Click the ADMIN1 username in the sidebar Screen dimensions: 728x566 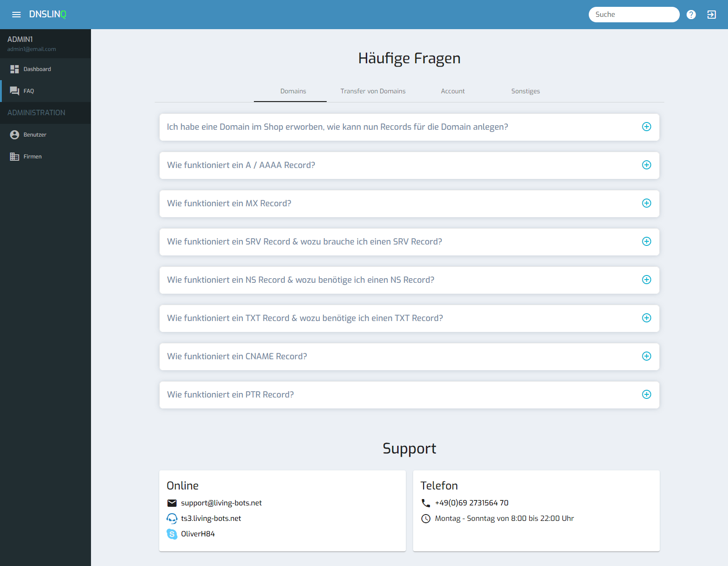coord(20,40)
